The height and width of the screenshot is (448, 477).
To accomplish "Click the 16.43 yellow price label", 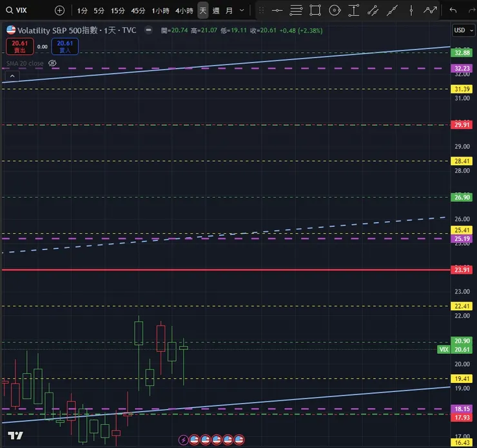I will coord(462,443).
